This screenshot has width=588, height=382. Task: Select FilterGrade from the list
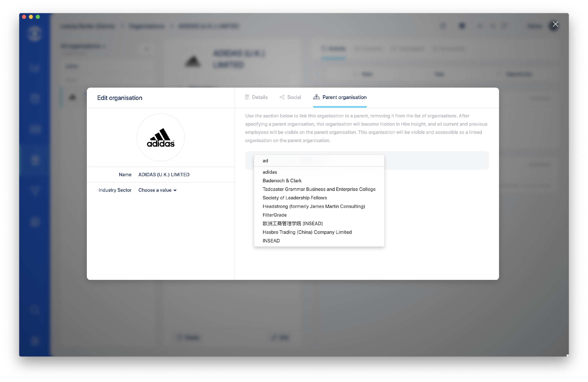274,215
